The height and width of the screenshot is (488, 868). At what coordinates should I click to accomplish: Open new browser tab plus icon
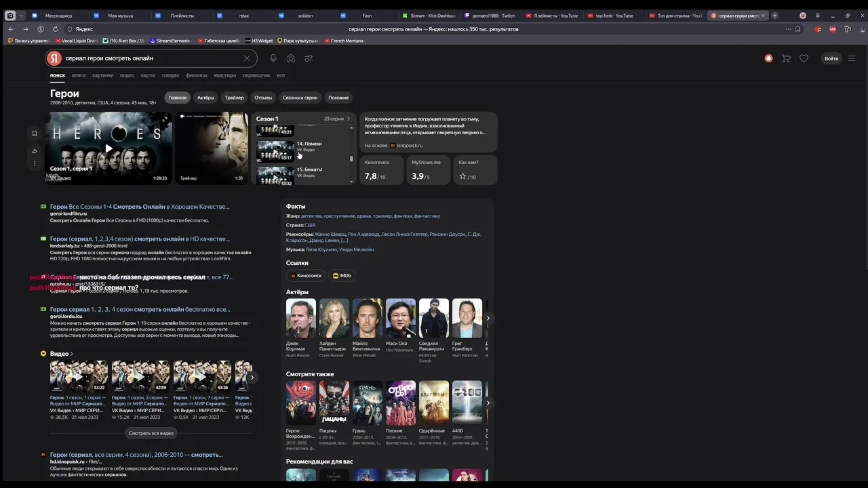click(775, 16)
